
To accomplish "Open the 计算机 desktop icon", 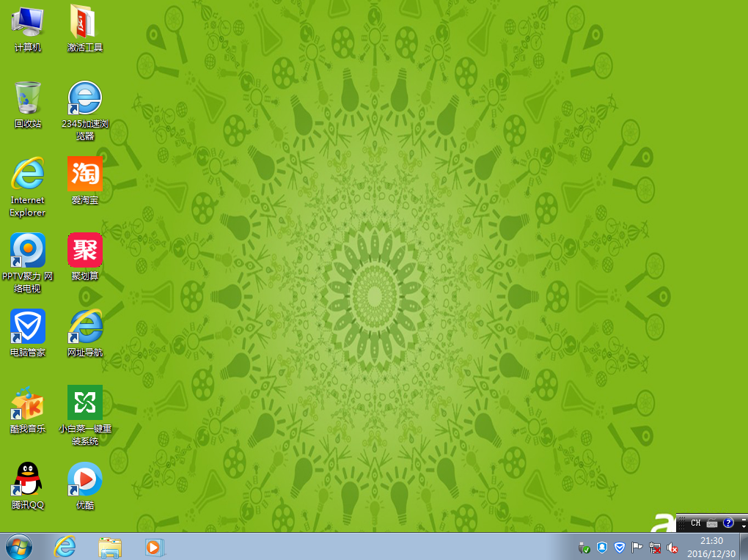I will point(28,28).
